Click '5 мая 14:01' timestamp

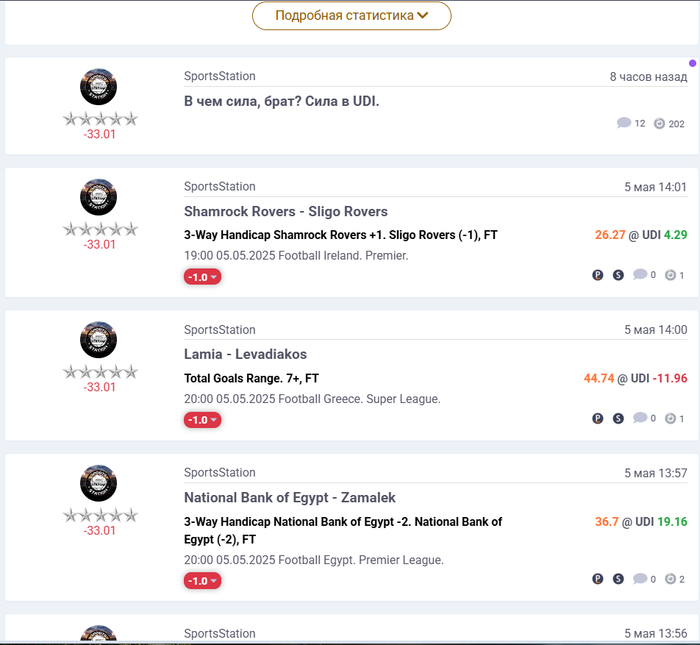pyautogui.click(x=655, y=187)
